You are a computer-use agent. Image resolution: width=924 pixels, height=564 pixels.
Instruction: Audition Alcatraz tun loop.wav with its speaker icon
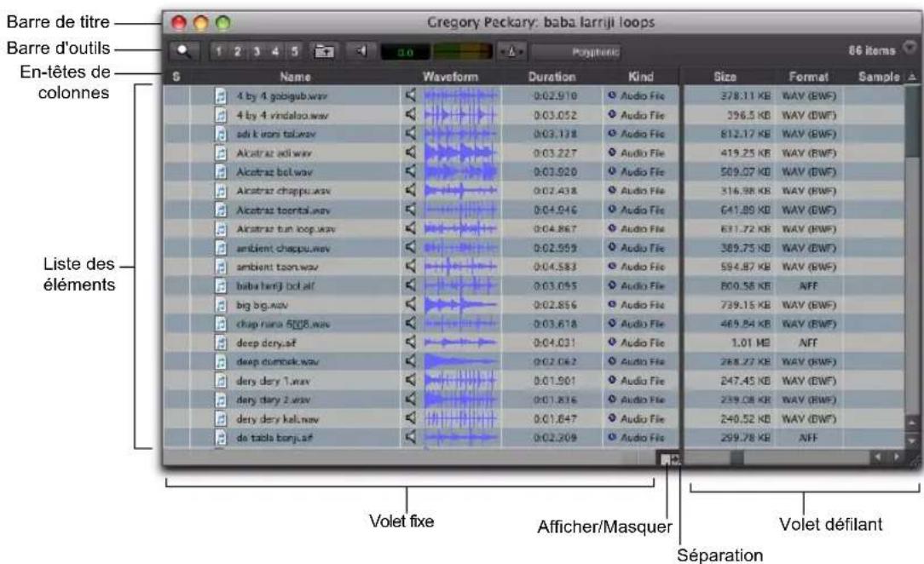(411, 227)
